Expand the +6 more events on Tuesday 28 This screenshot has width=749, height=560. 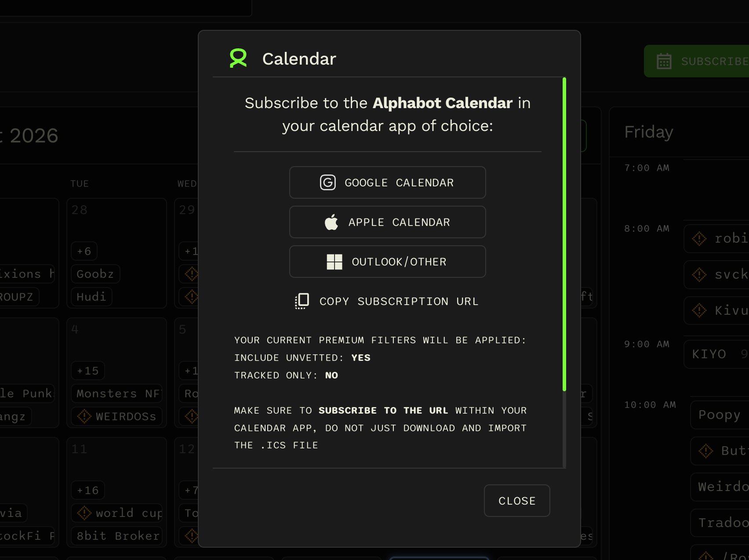click(x=84, y=251)
